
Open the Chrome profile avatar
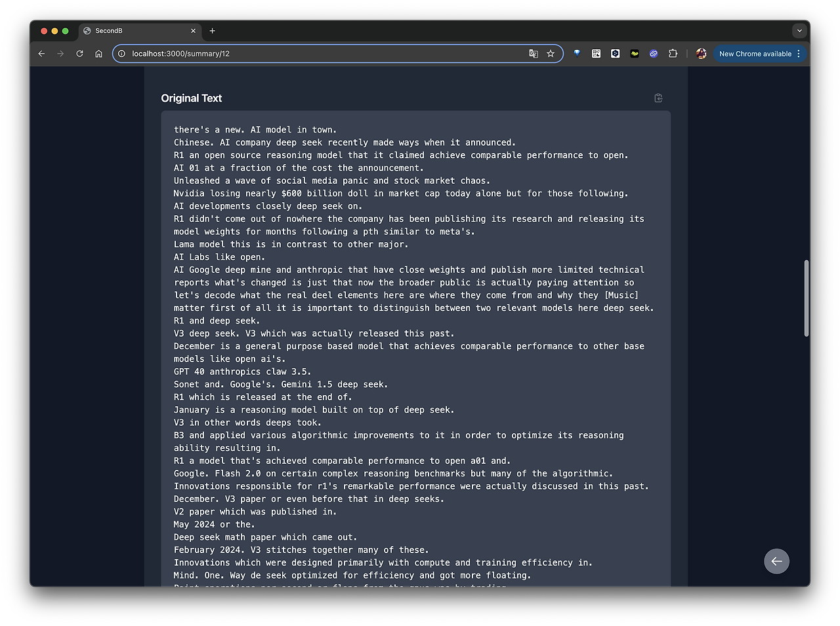click(701, 54)
